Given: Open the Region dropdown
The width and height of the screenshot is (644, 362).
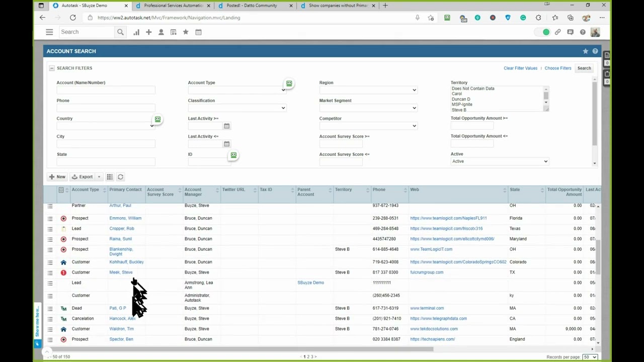Looking at the screenshot, I should (x=368, y=90).
